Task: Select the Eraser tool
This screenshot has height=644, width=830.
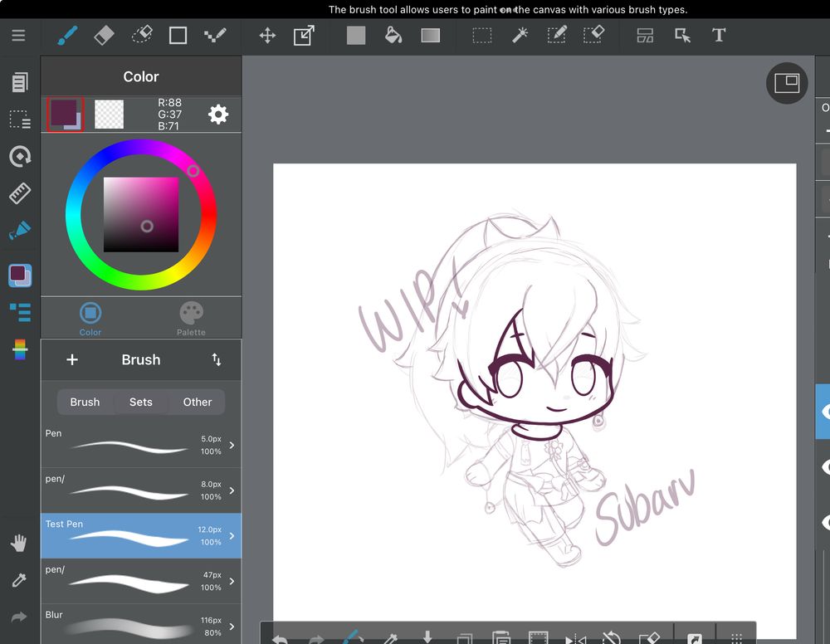Action: pos(104,36)
